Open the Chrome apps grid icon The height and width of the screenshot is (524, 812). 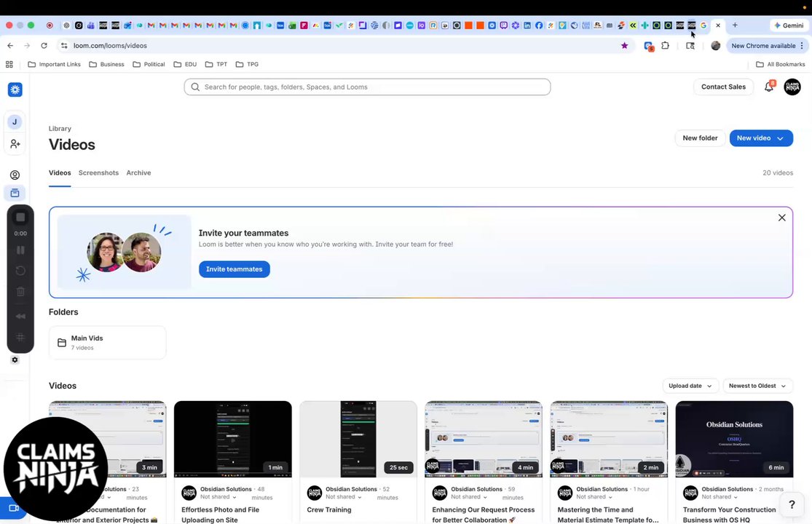9,64
